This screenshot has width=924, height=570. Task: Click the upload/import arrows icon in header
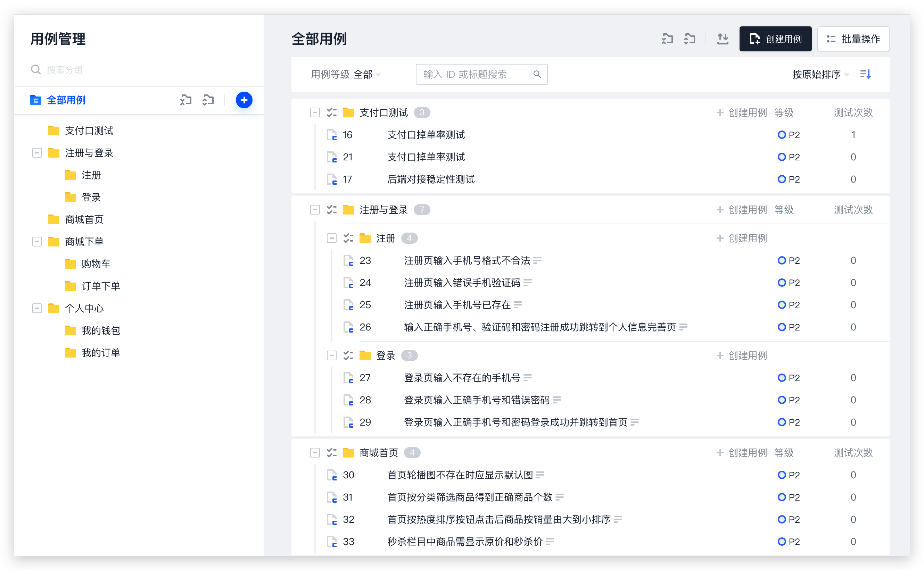[x=723, y=39]
